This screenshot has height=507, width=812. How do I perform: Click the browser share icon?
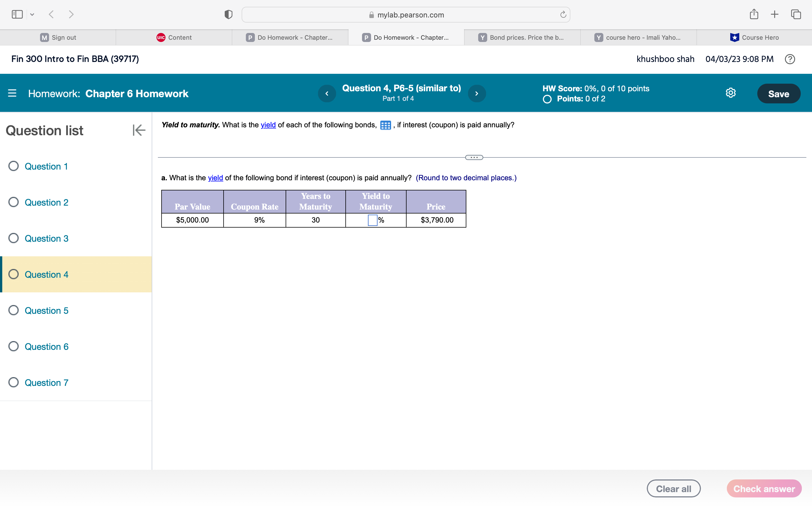pyautogui.click(x=754, y=14)
